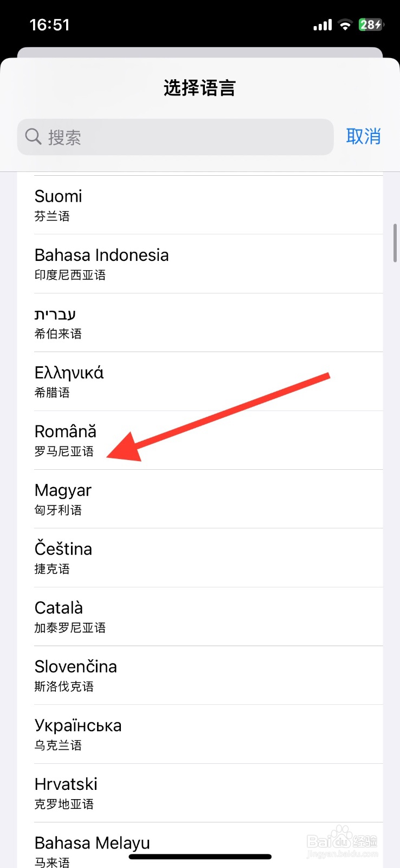
Task: Click the 搜索 search field
Action: [184, 137]
